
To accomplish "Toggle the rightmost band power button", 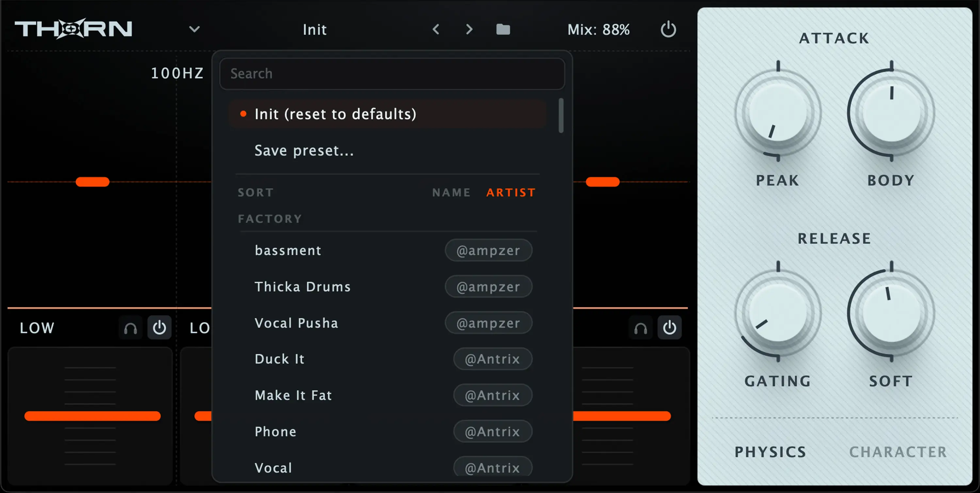I will [670, 328].
